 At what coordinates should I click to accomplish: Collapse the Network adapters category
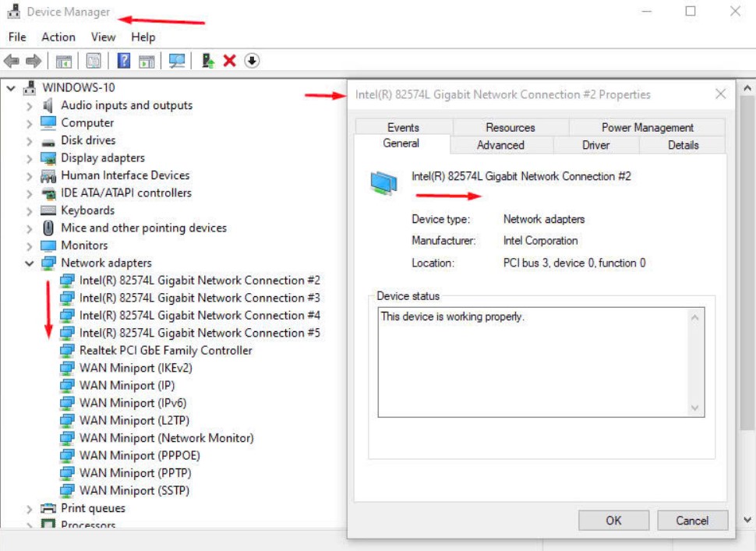tap(30, 263)
